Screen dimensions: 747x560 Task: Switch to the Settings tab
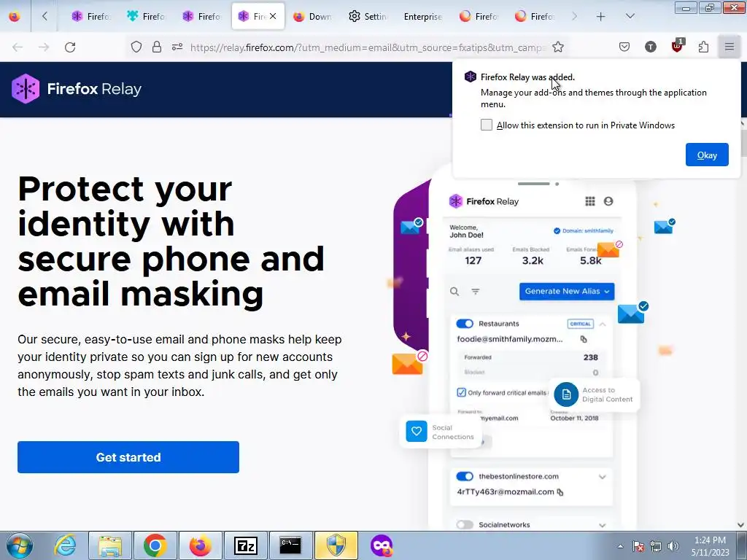coord(368,17)
